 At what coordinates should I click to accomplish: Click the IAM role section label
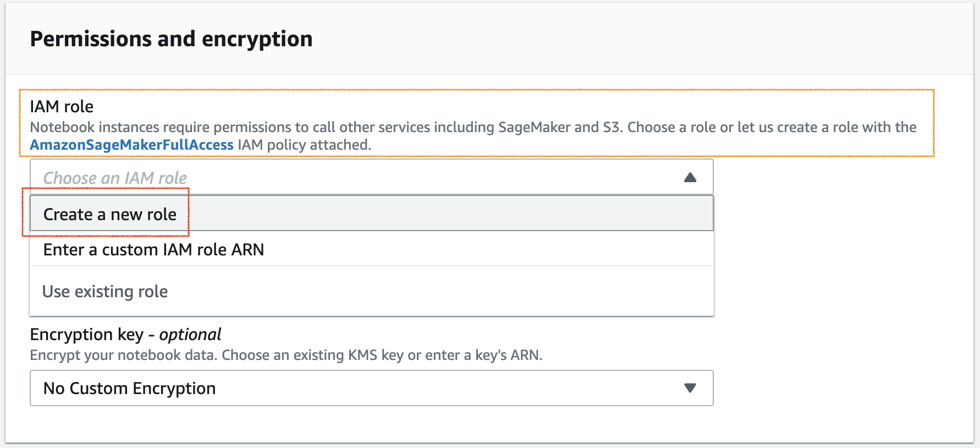(62, 106)
